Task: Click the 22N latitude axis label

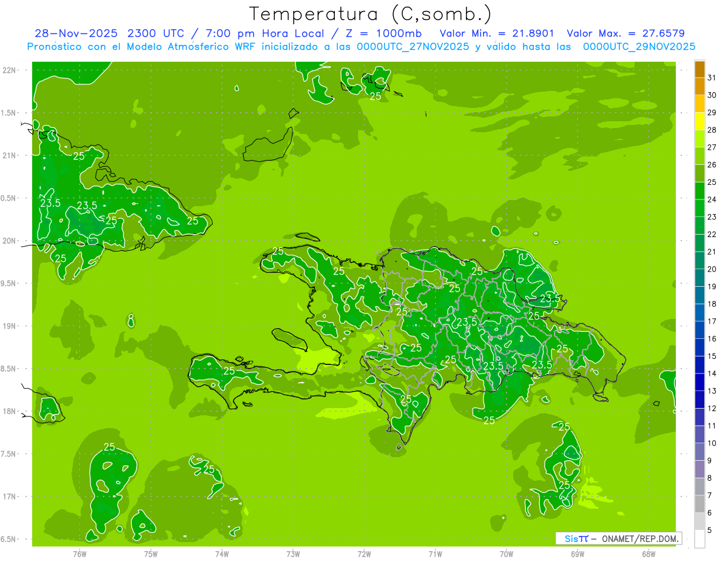Action: [10, 70]
